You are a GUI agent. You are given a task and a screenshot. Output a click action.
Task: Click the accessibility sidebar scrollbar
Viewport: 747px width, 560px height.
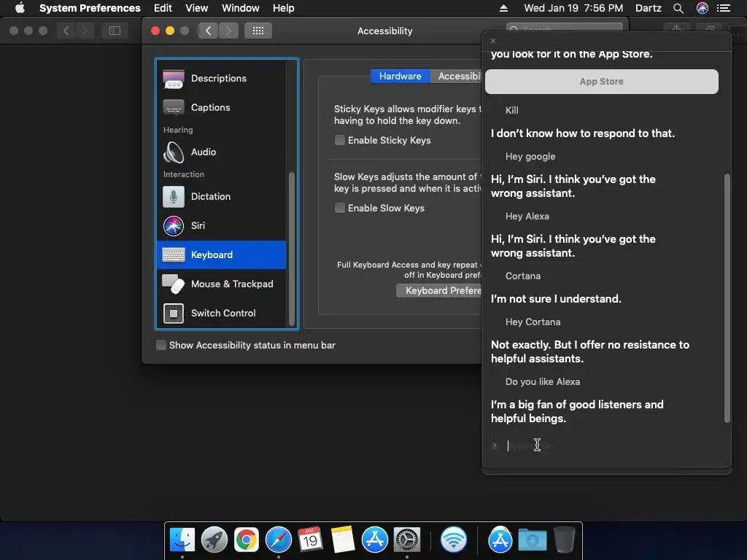click(x=292, y=248)
